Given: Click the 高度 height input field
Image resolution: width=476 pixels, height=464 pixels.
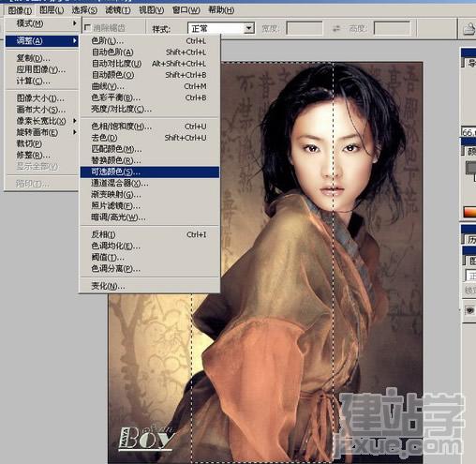Looking at the screenshot, I should pos(392,28).
